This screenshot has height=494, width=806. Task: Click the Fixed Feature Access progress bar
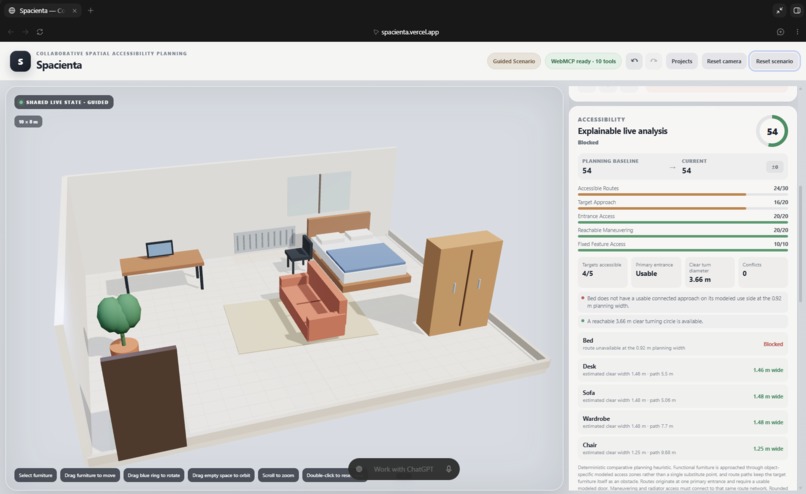click(683, 250)
